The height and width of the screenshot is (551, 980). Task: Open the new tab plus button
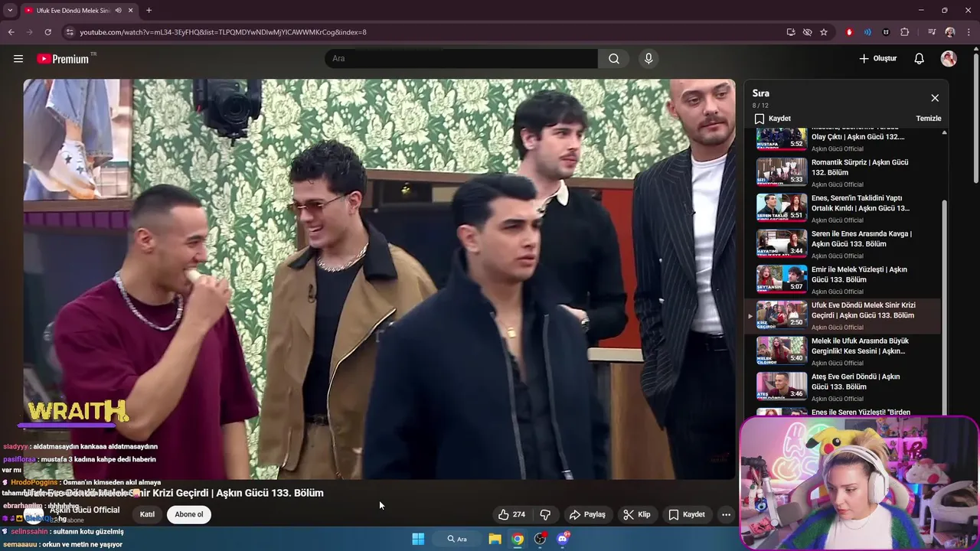click(149, 11)
